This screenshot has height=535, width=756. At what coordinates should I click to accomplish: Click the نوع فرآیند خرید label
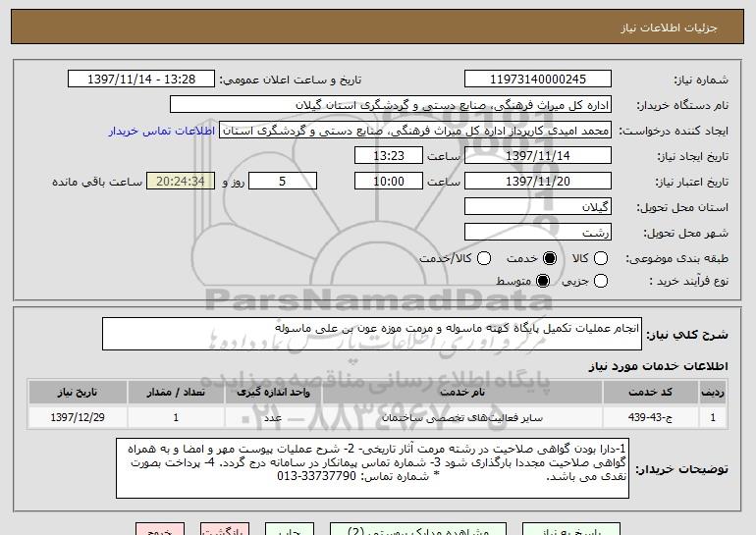pos(688,281)
